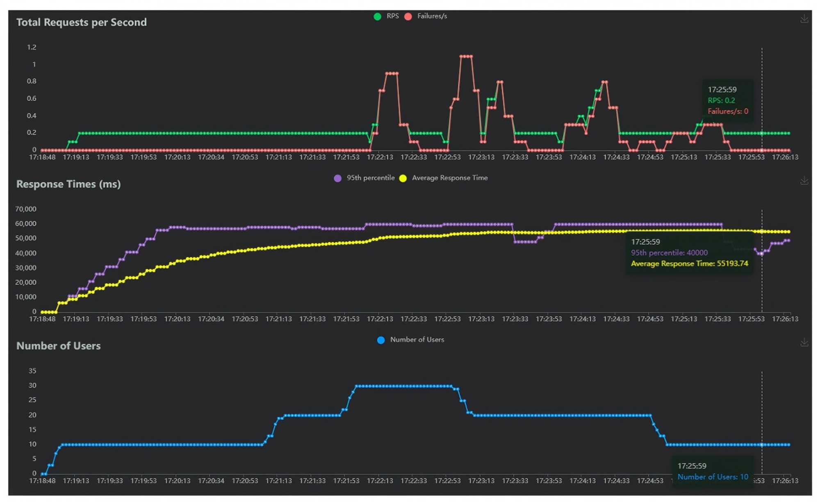Click the Average Response Time legend label
The height and width of the screenshot is (504, 820).
(449, 178)
